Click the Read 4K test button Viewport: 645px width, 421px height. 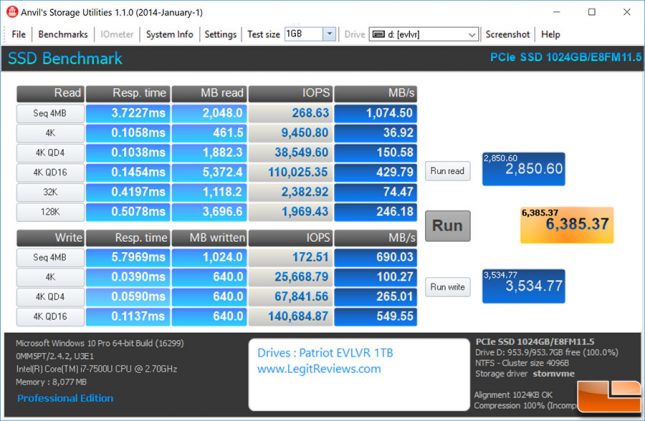pyautogui.click(x=50, y=133)
